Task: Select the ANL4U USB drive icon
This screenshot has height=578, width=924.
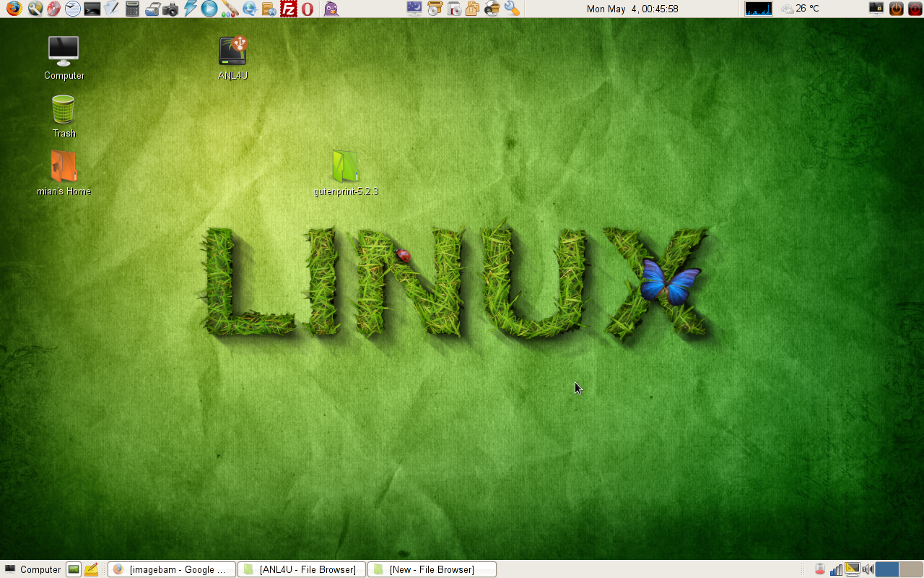Action: [232, 58]
